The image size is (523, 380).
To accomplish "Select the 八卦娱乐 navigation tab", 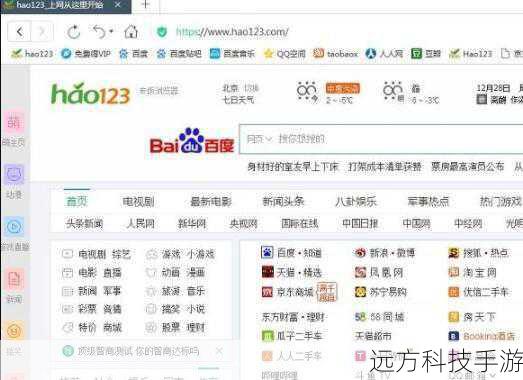I will pos(356,202).
